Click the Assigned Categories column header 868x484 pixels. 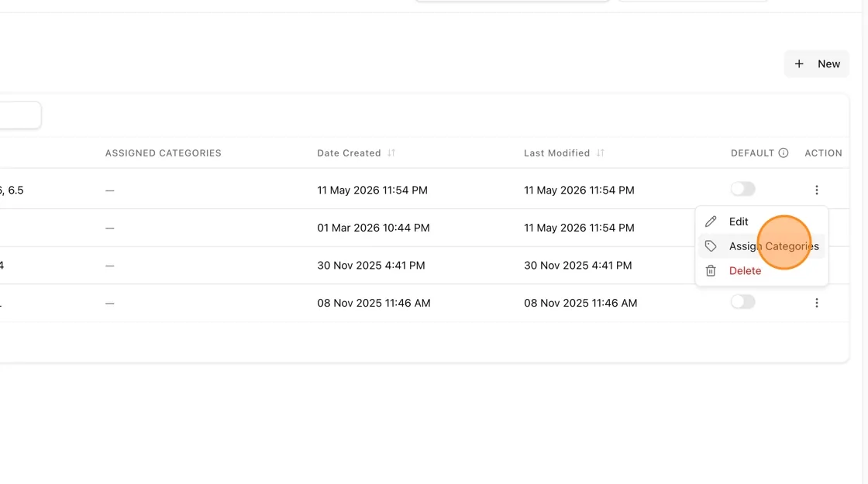(164, 153)
